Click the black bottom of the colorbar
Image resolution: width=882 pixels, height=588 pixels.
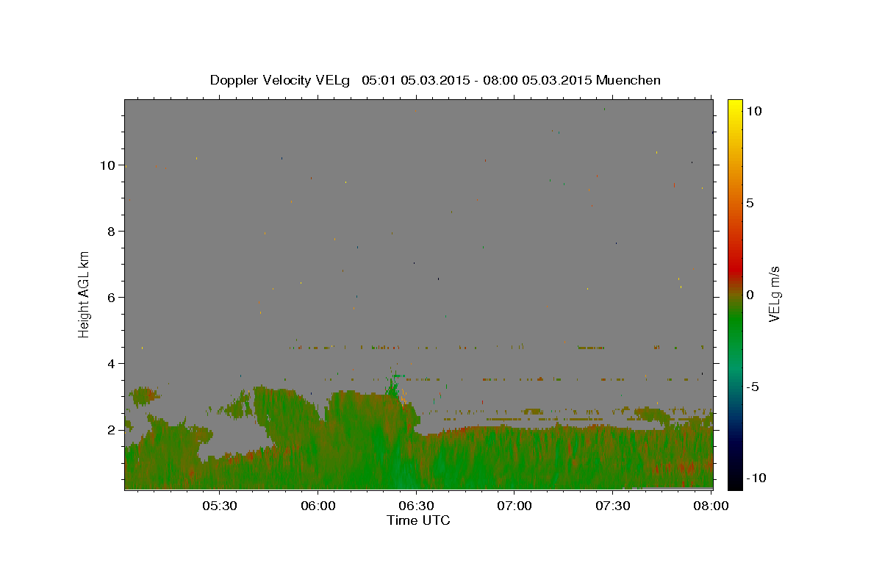click(735, 481)
